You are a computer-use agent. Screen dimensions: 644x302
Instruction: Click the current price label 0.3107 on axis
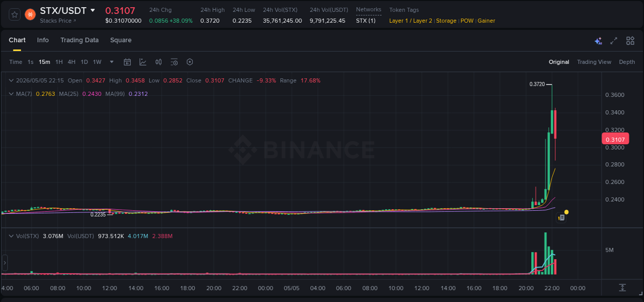(x=615, y=139)
